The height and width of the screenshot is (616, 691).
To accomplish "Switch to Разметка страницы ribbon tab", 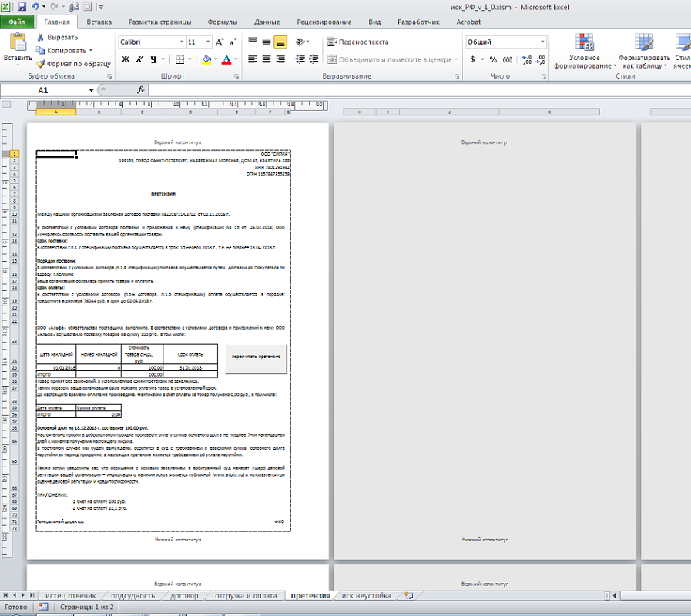I will click(x=160, y=22).
